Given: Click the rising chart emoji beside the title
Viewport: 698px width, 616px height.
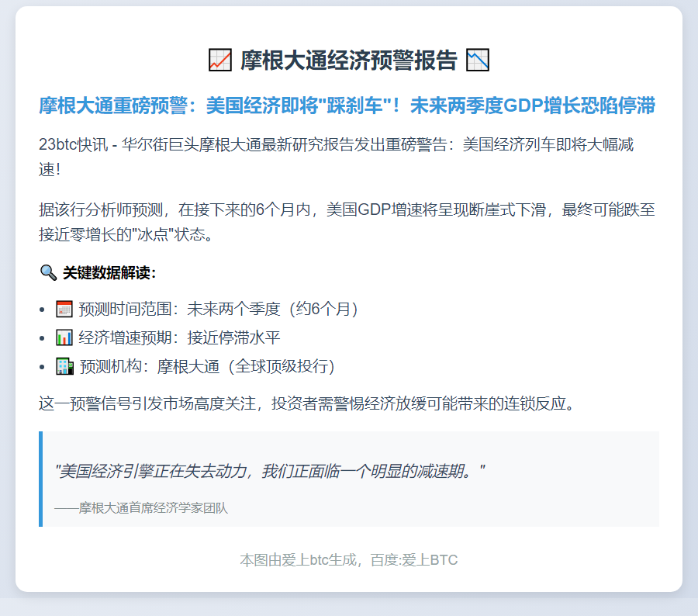Looking at the screenshot, I should [220, 60].
